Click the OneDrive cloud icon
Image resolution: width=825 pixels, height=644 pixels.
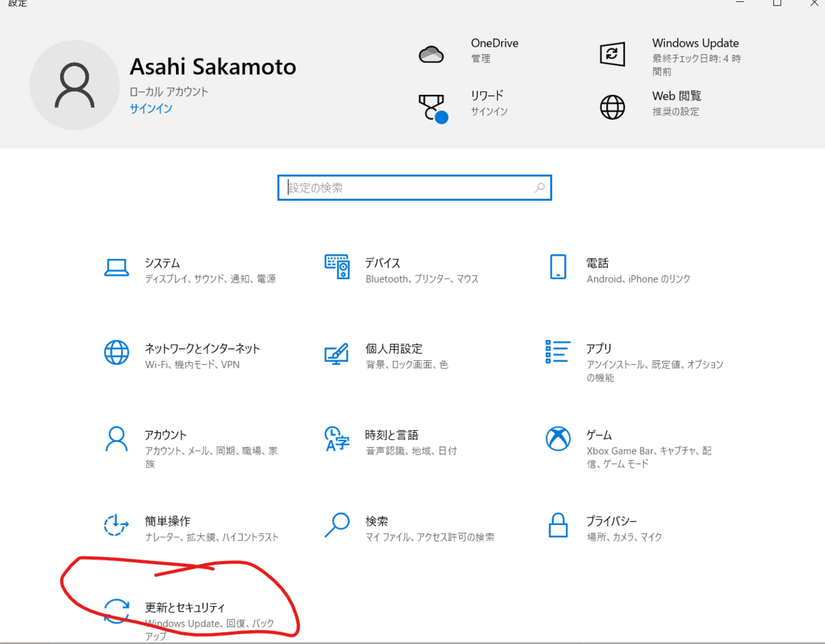tap(432, 54)
